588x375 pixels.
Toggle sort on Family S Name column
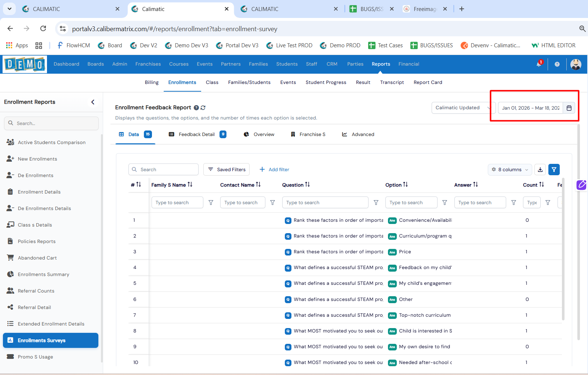(190, 185)
